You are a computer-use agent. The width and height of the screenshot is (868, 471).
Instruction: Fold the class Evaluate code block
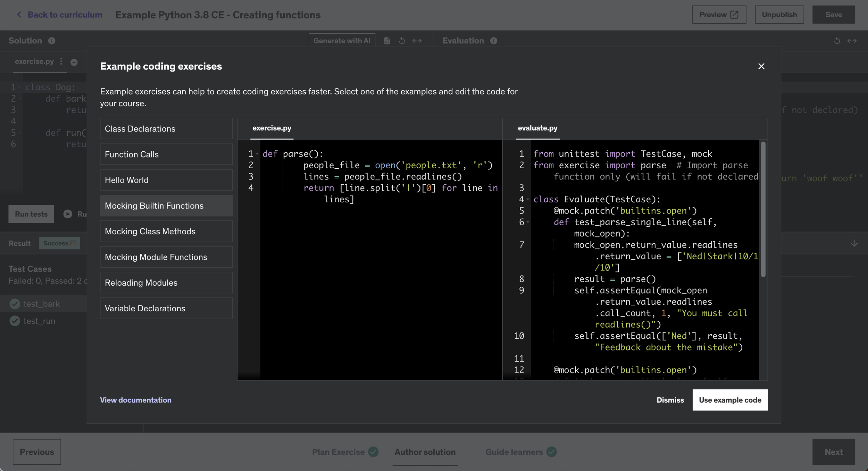[528, 199]
